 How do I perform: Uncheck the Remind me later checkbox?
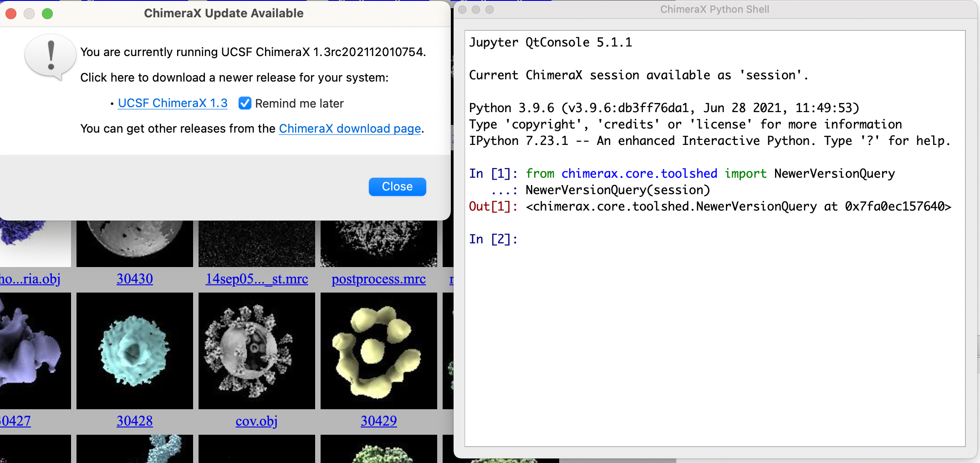[x=245, y=103]
